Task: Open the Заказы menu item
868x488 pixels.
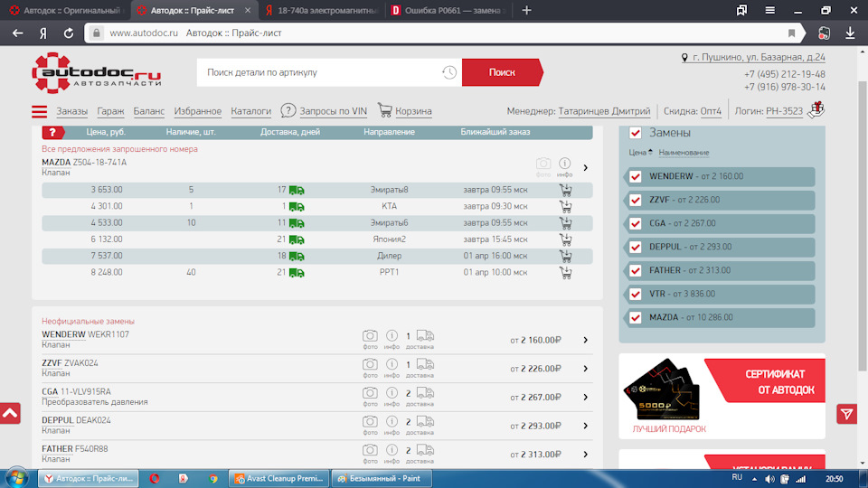Action: tap(72, 111)
